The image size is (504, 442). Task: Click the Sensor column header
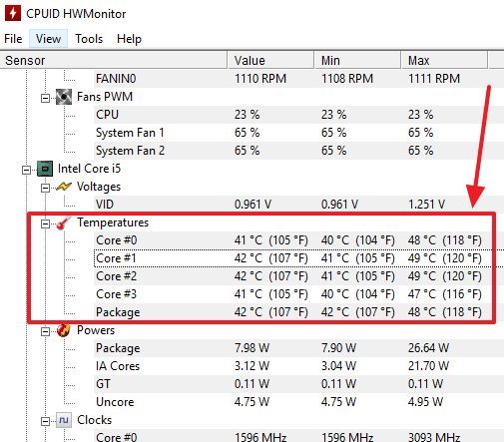point(114,60)
